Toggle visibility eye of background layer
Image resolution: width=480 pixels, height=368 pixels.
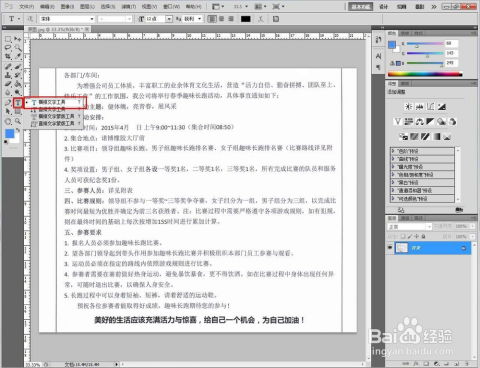tap(390, 248)
